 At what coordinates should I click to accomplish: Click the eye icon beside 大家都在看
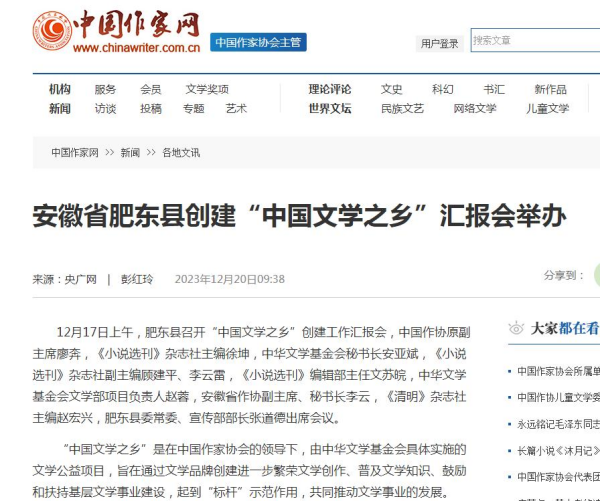(516, 329)
